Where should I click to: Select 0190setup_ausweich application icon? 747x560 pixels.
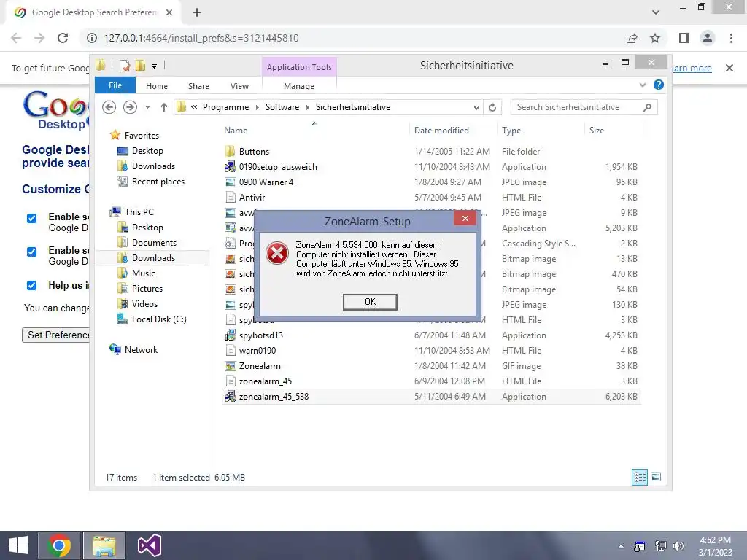pos(230,167)
